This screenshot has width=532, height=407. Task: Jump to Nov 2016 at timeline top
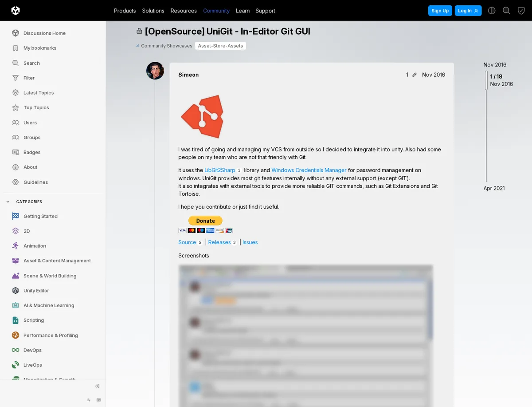495,65
